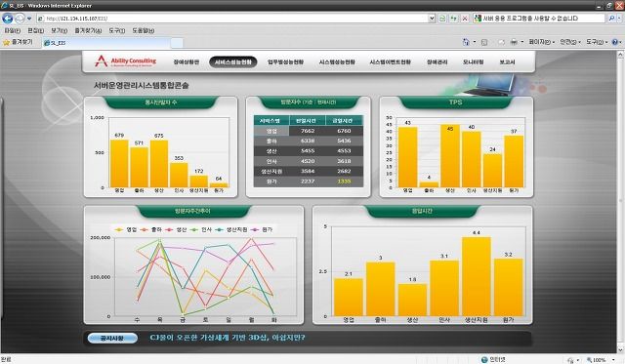Click the vertical scrollbar up arrow

620,55
